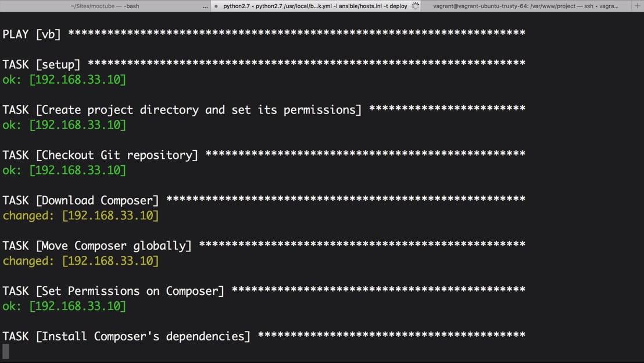The height and width of the screenshot is (363, 644).
Task: Select the Move Composer globally task line
Action: pyautogui.click(x=97, y=246)
